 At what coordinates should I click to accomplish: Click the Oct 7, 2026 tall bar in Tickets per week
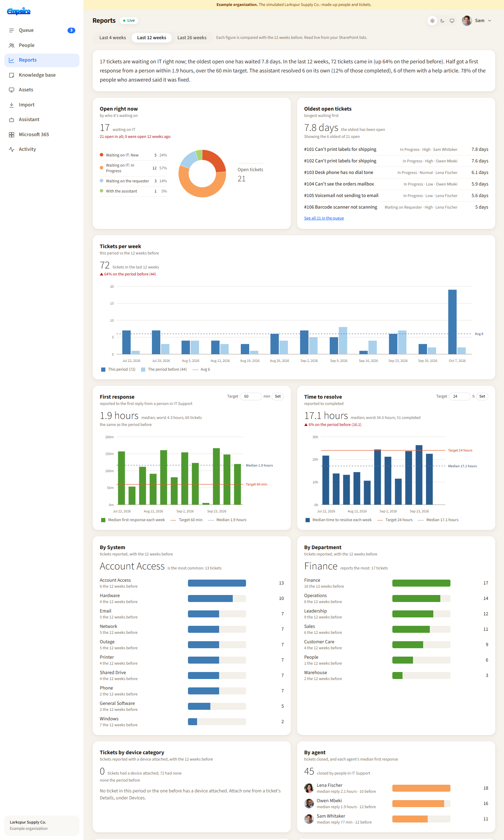(x=453, y=322)
